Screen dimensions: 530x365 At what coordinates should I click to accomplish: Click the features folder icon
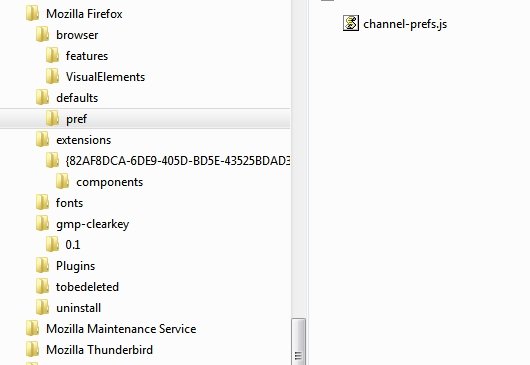tap(52, 56)
